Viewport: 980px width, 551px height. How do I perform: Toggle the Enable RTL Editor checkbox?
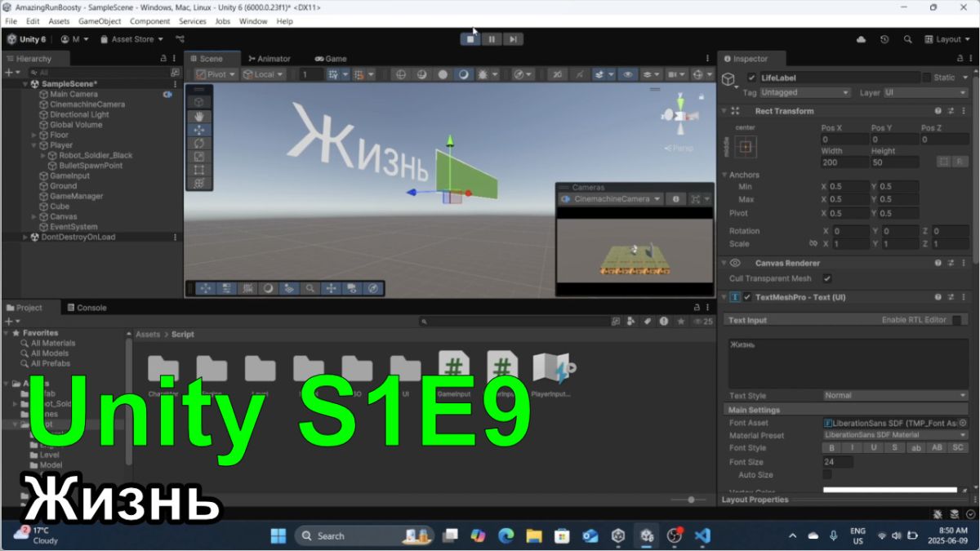(x=957, y=320)
